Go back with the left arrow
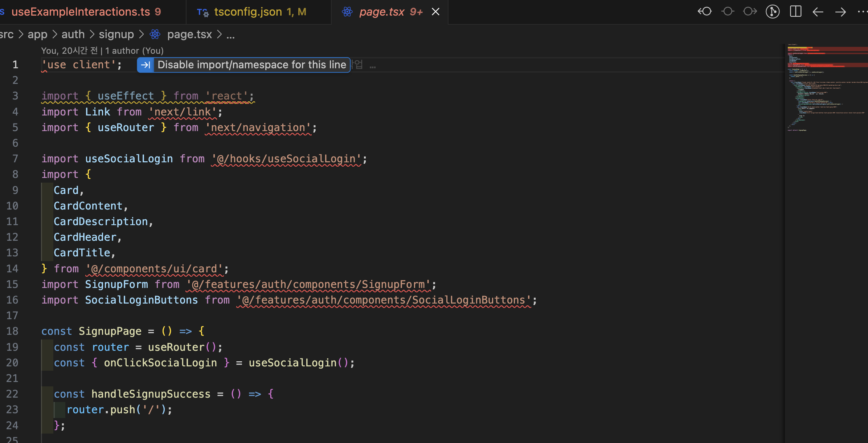This screenshot has height=443, width=868. (818, 12)
